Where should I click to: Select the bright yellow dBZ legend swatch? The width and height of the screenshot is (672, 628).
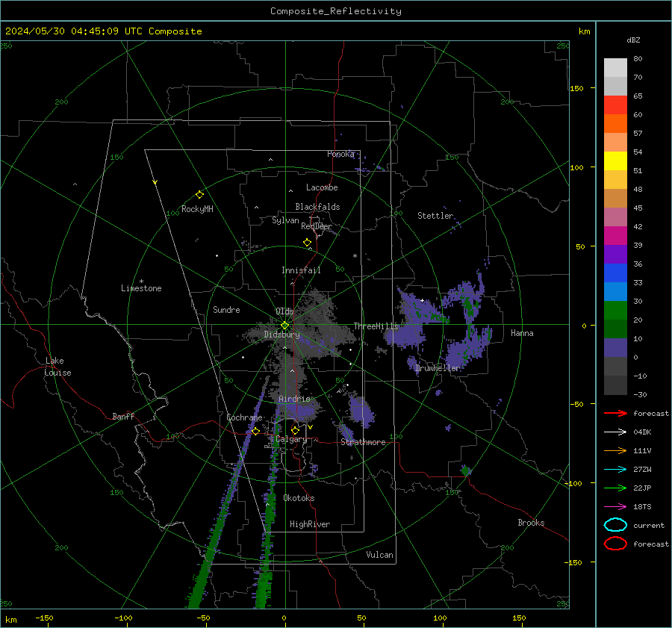point(615,161)
